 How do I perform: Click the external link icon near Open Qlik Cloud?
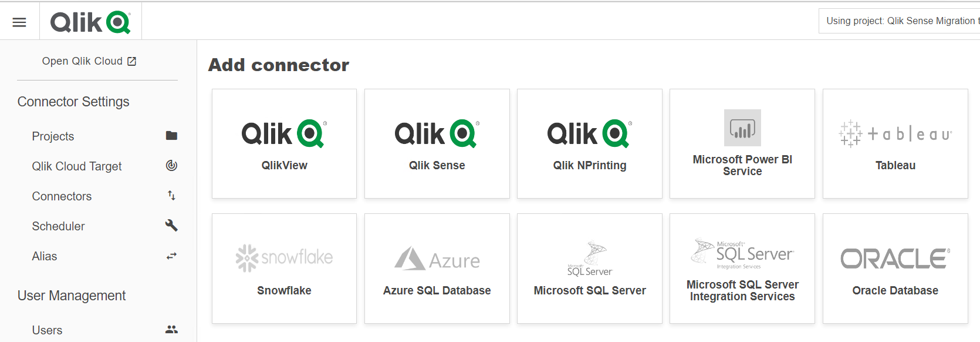coord(133,61)
